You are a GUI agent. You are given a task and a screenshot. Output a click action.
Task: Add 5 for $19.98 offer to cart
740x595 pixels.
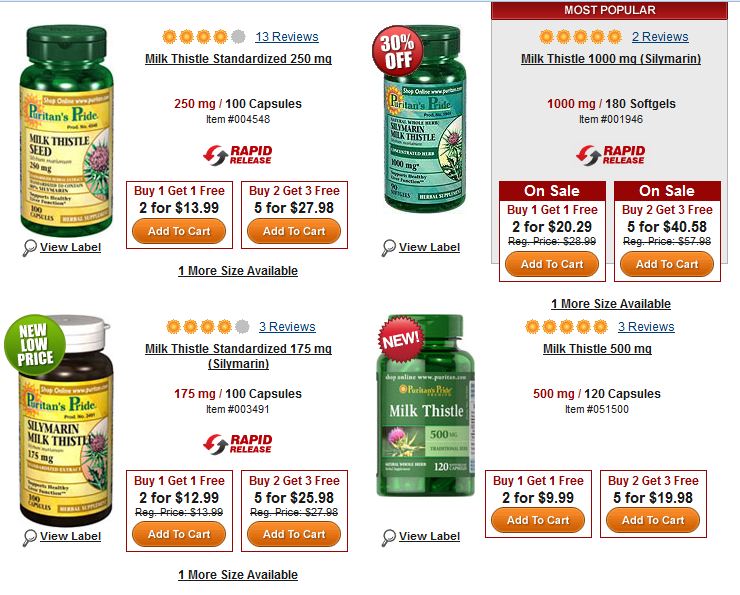[653, 520]
